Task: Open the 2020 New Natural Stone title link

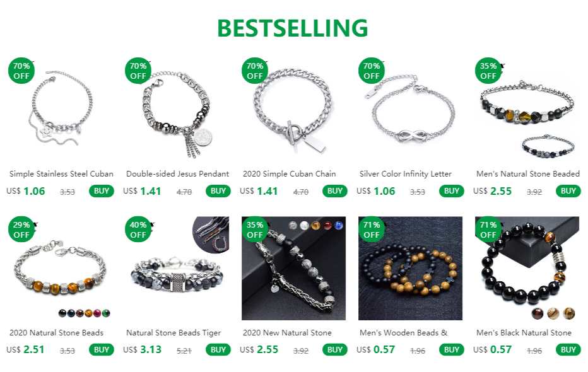Action: coord(287,333)
